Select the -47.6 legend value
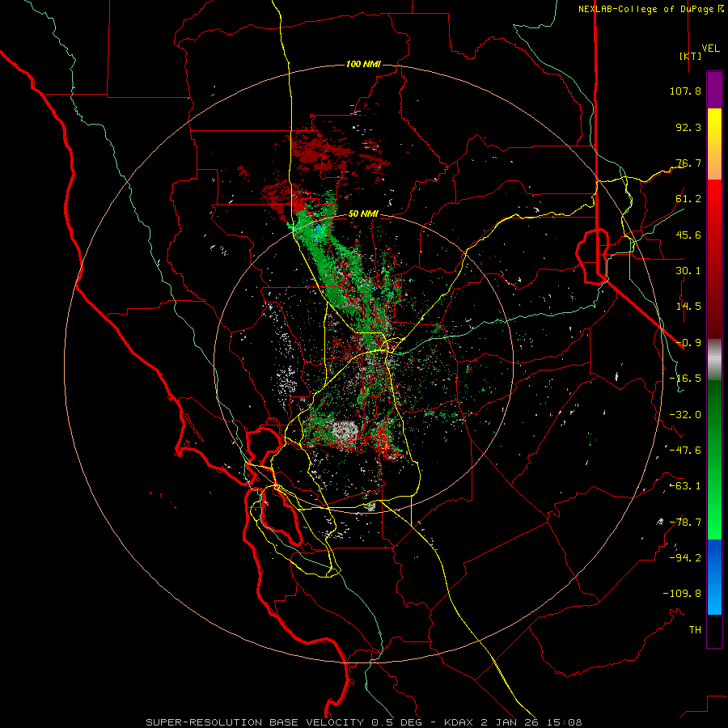Image resolution: width=728 pixels, height=728 pixels. pos(685,451)
